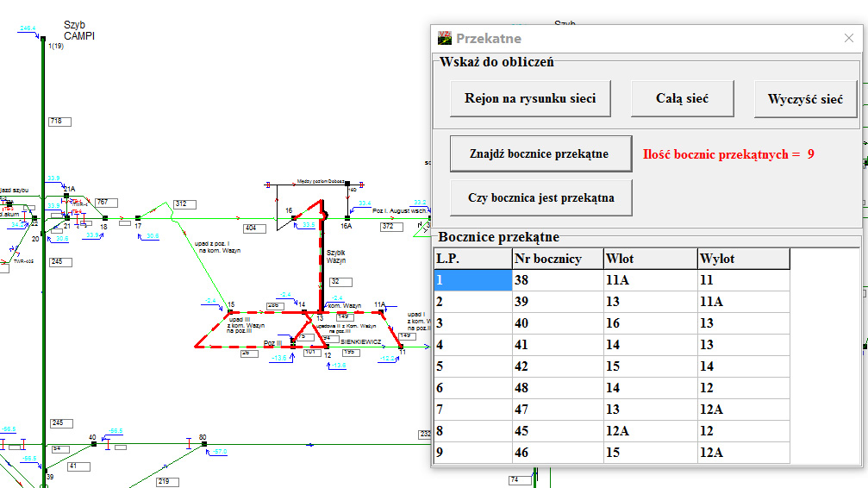Click pressure value '245.4' at top shaft
Image resolution: width=868 pixels, height=488 pixels.
coord(28,28)
